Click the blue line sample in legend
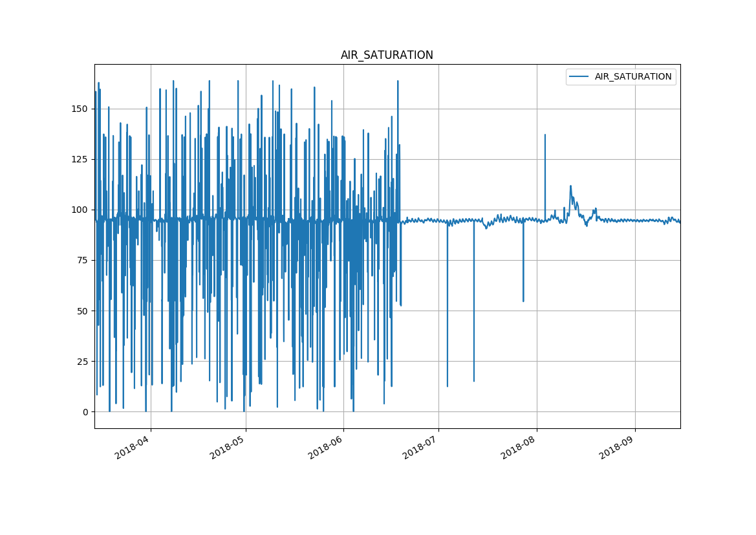Image resolution: width=756 pixels, height=535 pixels. [579, 76]
